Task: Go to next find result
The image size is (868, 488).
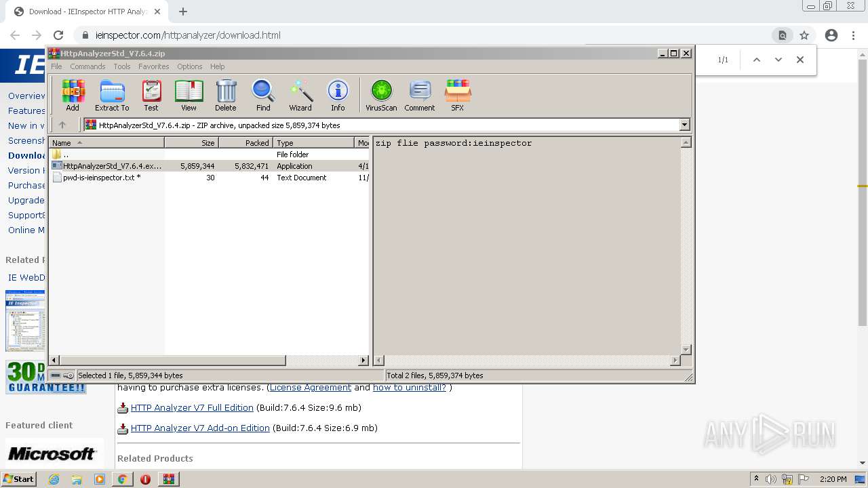Action: coord(778,60)
